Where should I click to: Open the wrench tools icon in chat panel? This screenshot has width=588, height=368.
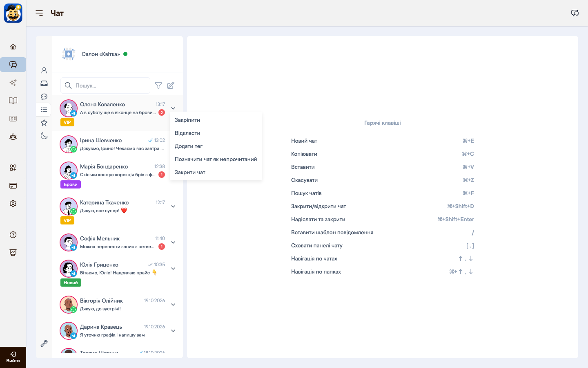pyautogui.click(x=44, y=343)
